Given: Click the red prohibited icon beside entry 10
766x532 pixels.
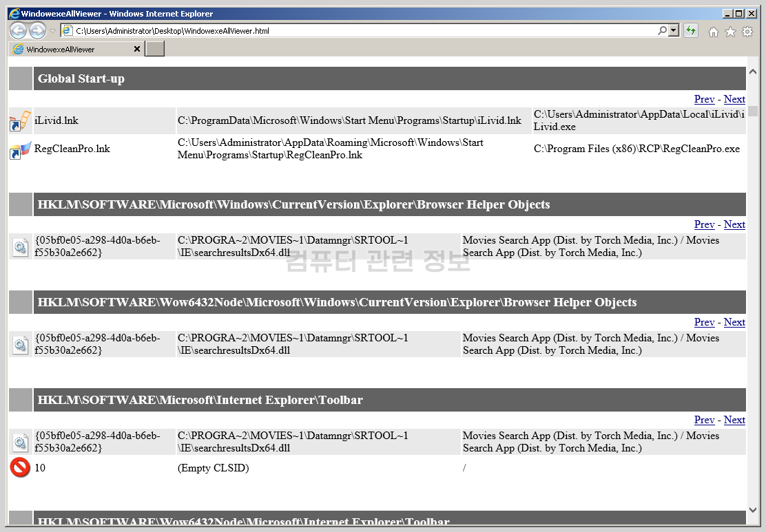Looking at the screenshot, I should (20, 467).
